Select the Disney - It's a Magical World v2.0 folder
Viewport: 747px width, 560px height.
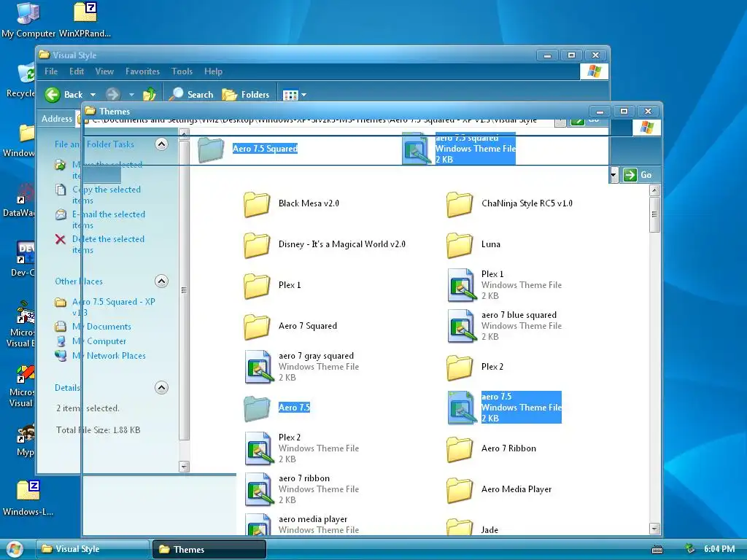[x=325, y=245]
